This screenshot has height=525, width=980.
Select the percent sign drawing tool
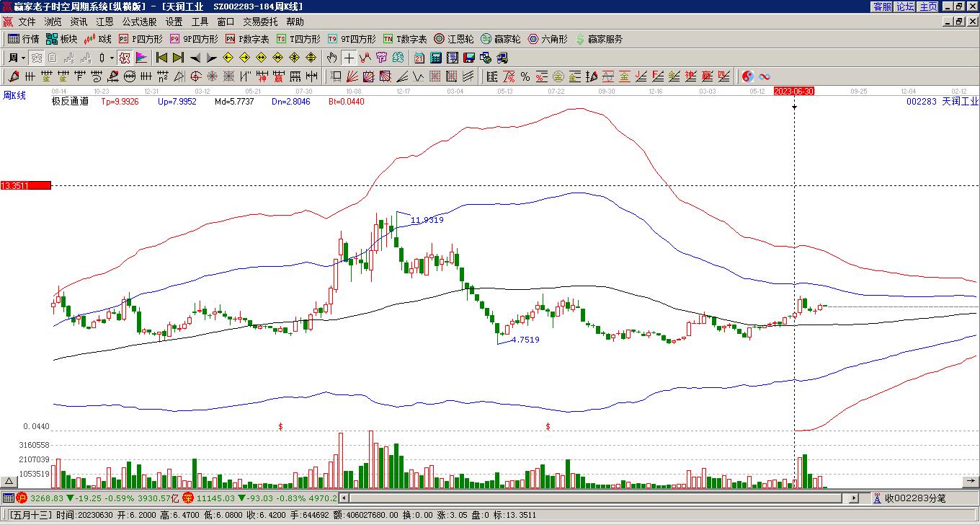[x=525, y=76]
